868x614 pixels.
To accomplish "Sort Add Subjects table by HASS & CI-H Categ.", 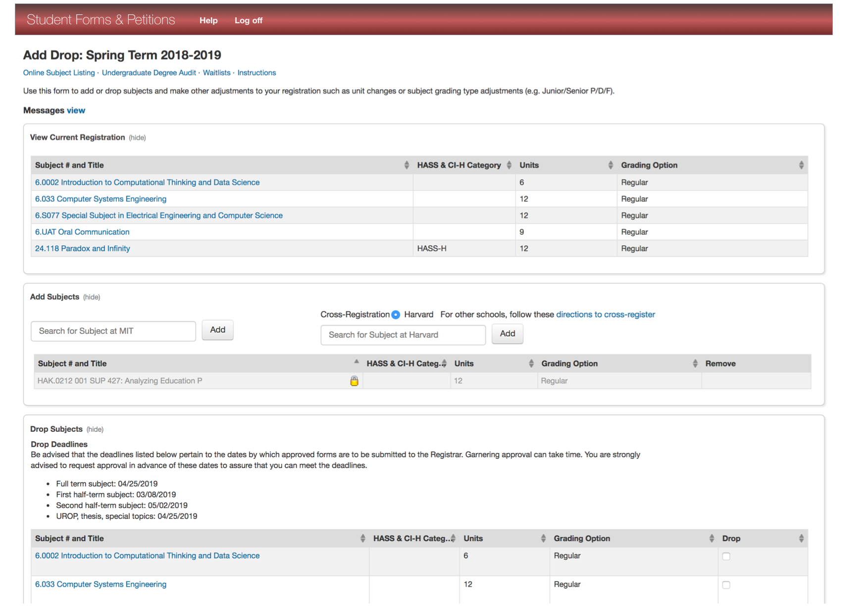I will (444, 363).
